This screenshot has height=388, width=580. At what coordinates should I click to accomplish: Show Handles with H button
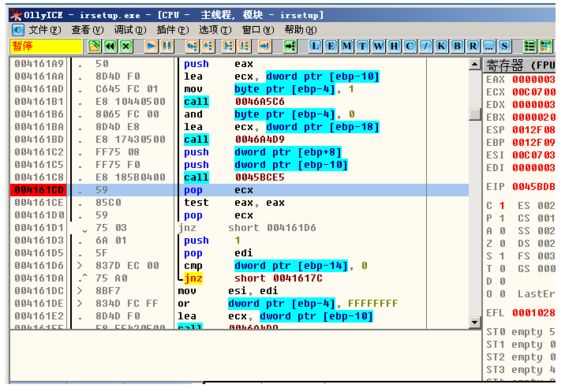click(x=394, y=46)
